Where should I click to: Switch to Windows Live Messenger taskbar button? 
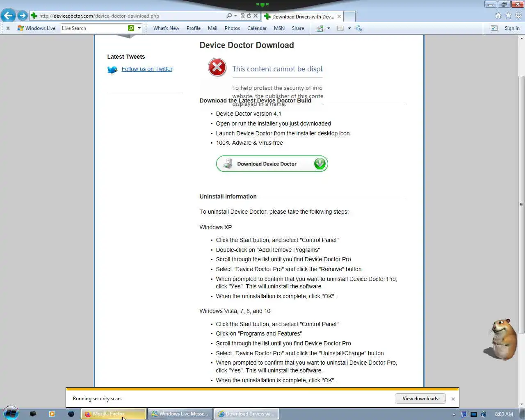[x=180, y=414]
